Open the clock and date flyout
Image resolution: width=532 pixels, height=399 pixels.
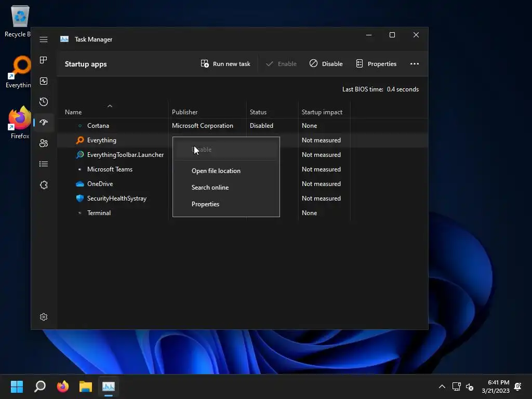495,387
